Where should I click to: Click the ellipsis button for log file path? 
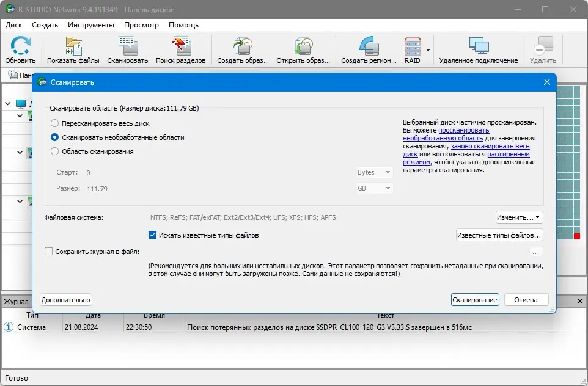(x=535, y=252)
